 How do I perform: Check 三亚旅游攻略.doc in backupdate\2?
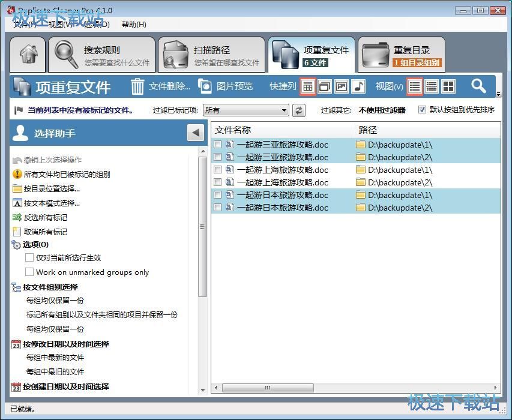(217, 157)
